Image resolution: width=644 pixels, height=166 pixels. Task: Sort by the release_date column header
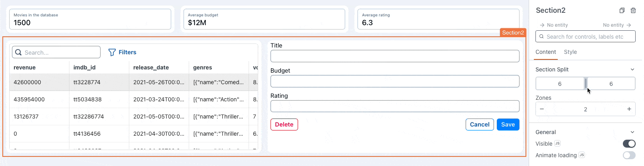tap(151, 67)
